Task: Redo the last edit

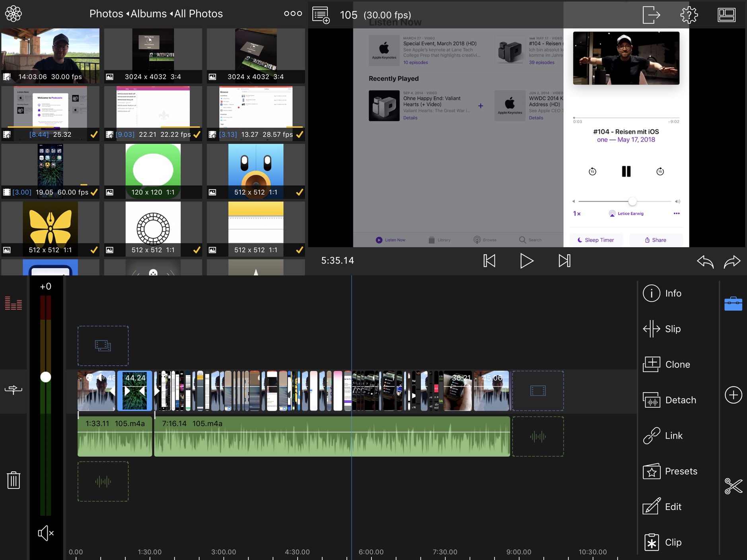Action: point(732,261)
